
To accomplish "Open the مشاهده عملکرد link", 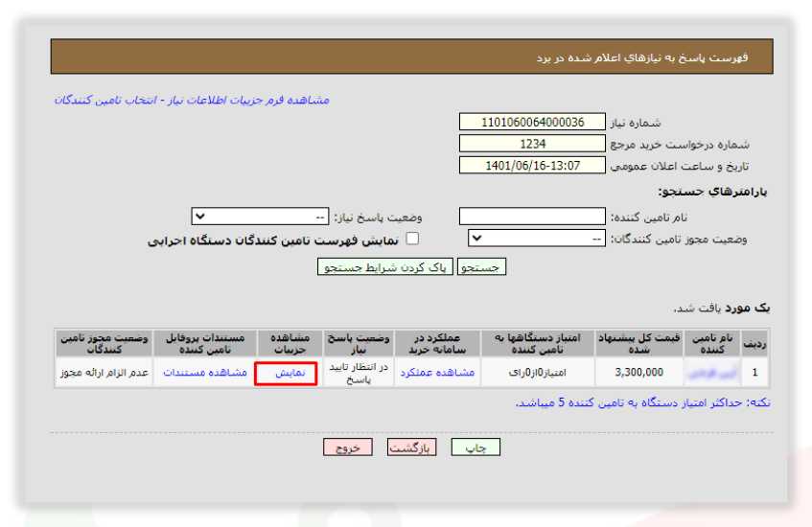I will (437, 373).
